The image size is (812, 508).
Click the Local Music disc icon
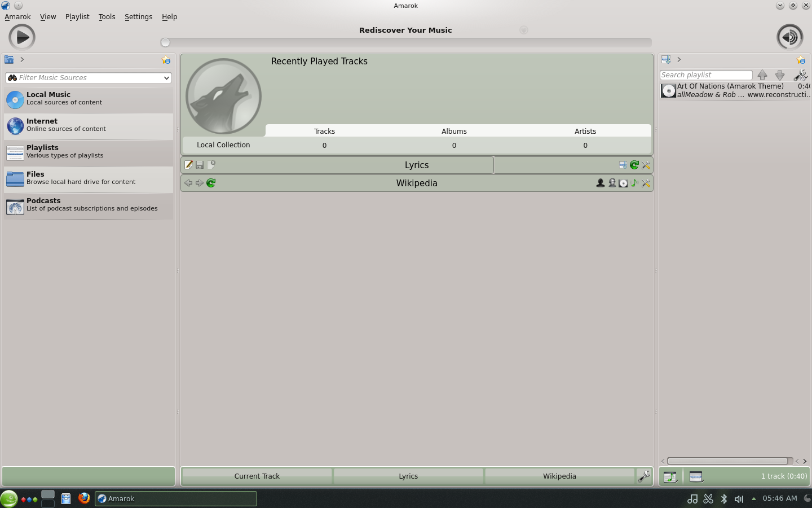point(15,99)
